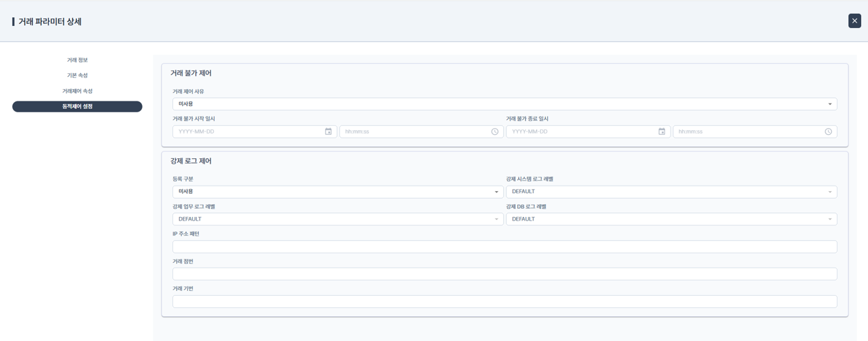Open the 거래 정보 section
Viewport: 868px width, 341px height.
coord(77,60)
